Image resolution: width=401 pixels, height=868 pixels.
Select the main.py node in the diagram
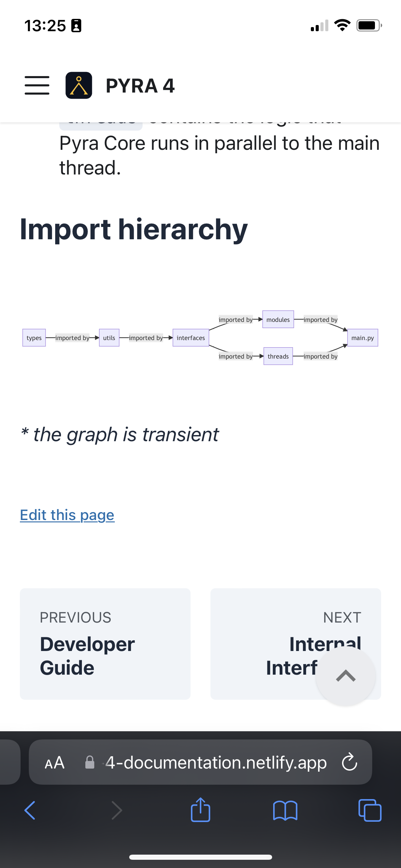(363, 338)
